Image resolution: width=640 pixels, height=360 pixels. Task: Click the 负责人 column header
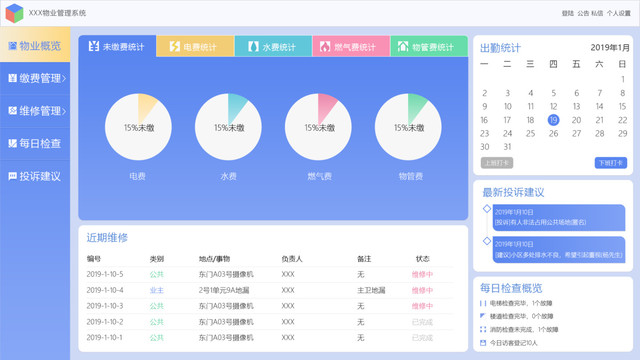coord(292,259)
